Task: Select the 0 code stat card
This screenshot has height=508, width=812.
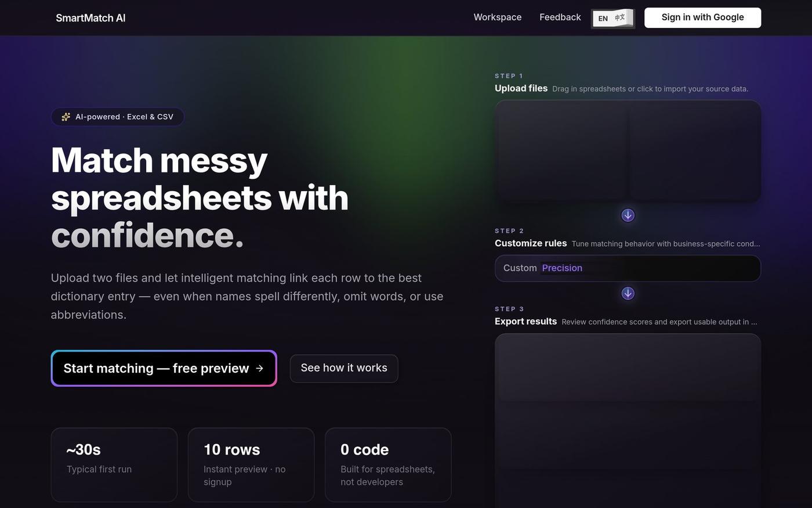Action: click(388, 464)
